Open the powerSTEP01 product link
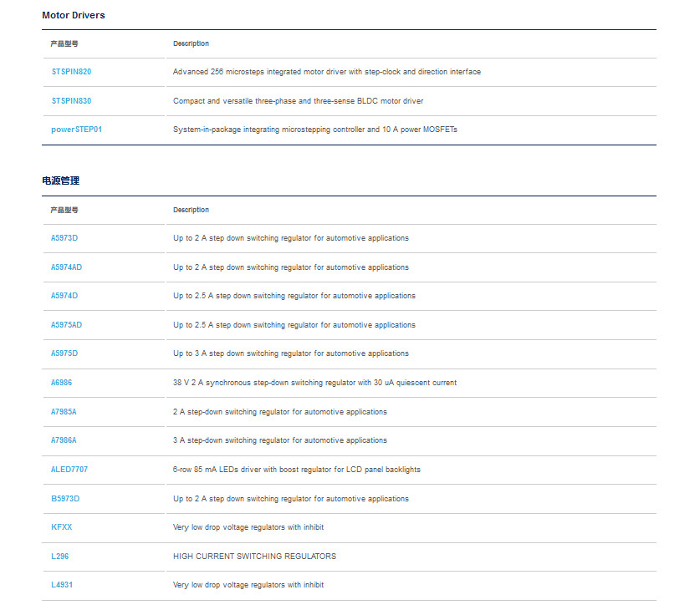Screen dimensions: 700x605 76,130
